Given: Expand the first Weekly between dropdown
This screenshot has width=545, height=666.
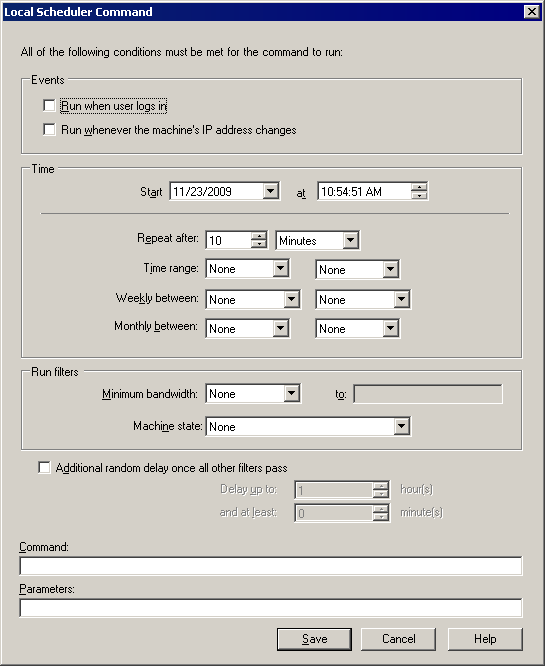Looking at the screenshot, I should tap(291, 299).
